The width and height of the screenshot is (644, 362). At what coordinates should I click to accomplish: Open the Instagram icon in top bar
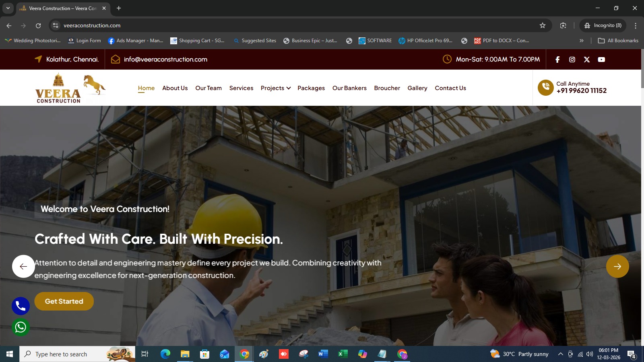pos(572,60)
